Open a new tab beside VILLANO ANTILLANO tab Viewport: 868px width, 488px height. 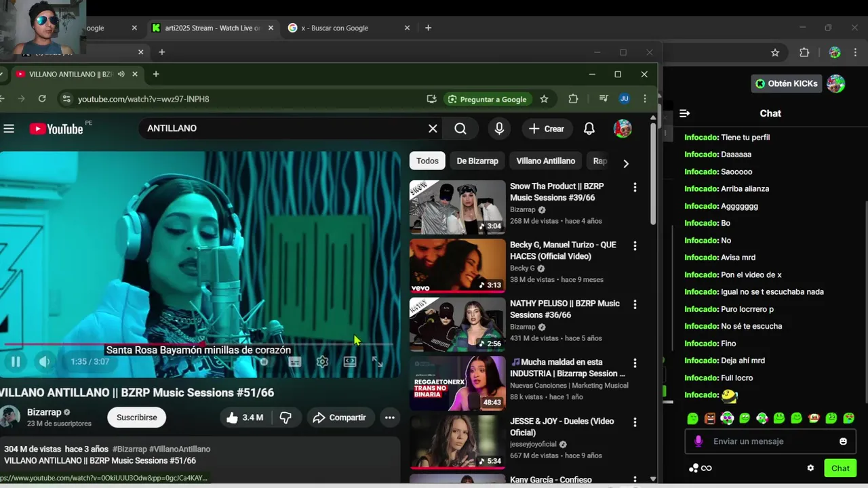point(156,74)
